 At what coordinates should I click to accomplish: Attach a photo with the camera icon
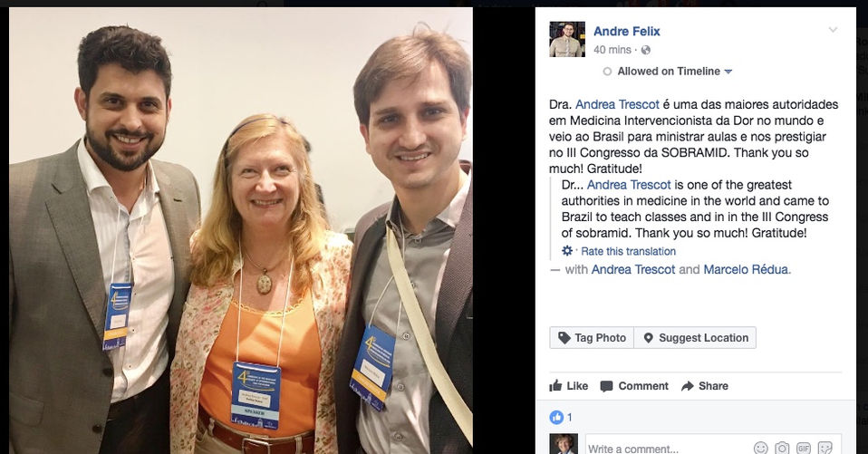(782, 448)
